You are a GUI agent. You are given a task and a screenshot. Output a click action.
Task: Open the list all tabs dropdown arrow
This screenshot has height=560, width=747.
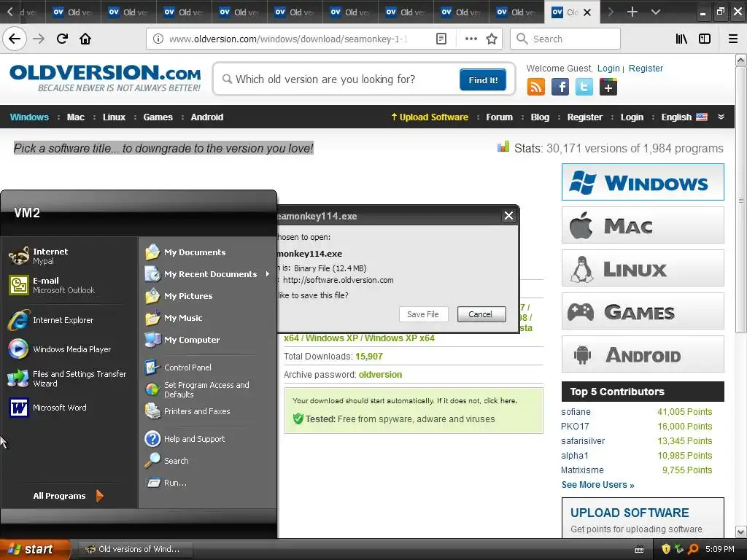(x=656, y=12)
